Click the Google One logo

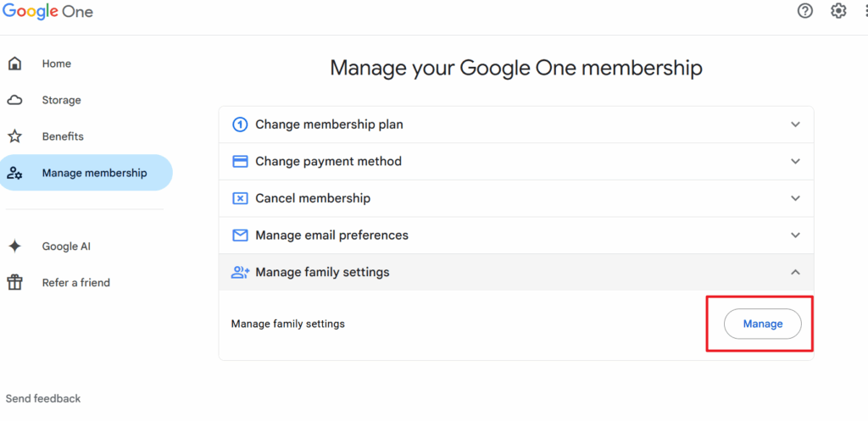click(47, 12)
